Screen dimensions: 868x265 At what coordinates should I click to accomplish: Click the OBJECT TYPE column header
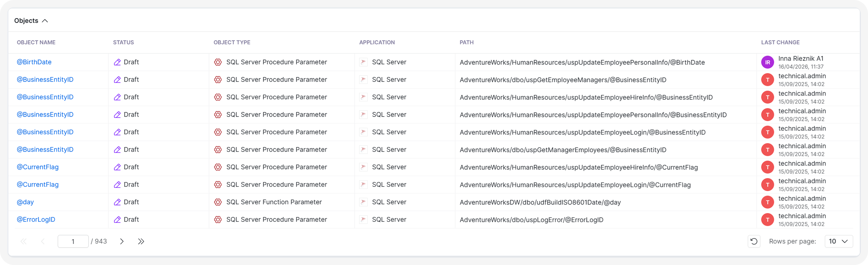tap(232, 43)
